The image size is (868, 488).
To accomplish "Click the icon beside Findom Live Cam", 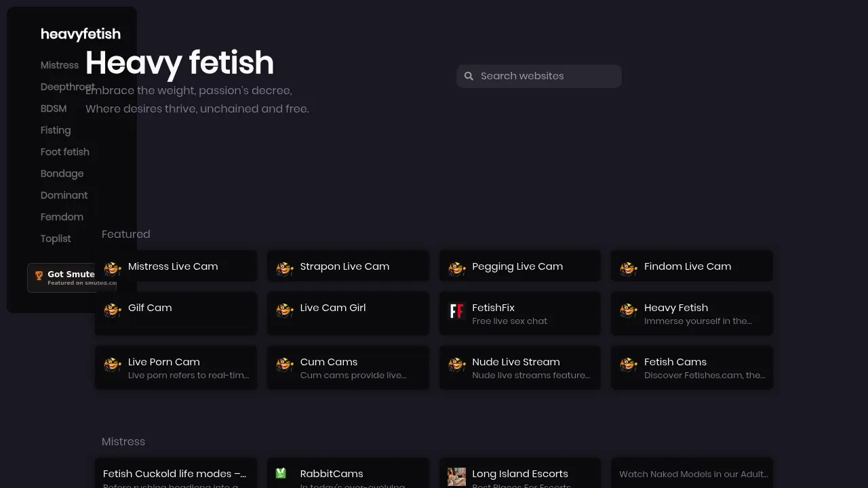I will pyautogui.click(x=629, y=269).
